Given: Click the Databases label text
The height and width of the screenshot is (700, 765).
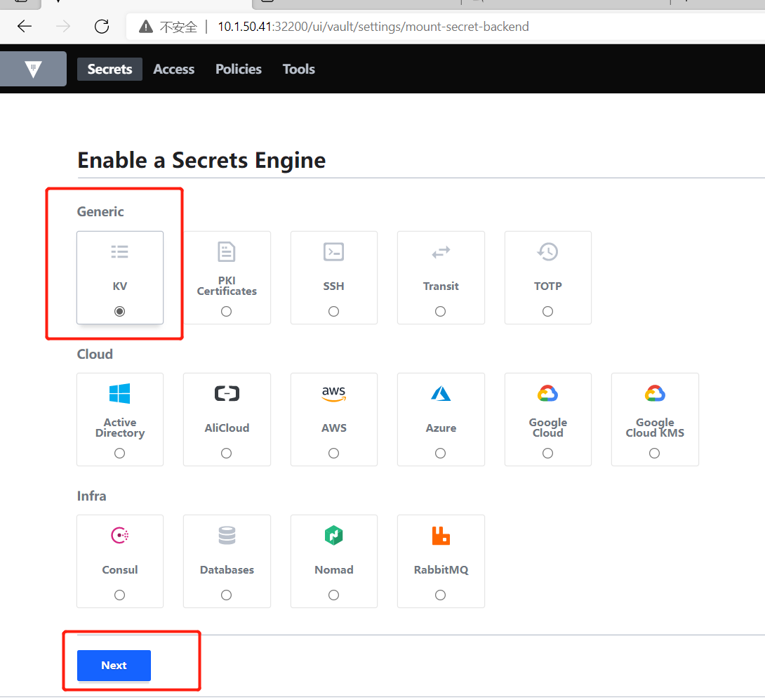Looking at the screenshot, I should [x=227, y=569].
